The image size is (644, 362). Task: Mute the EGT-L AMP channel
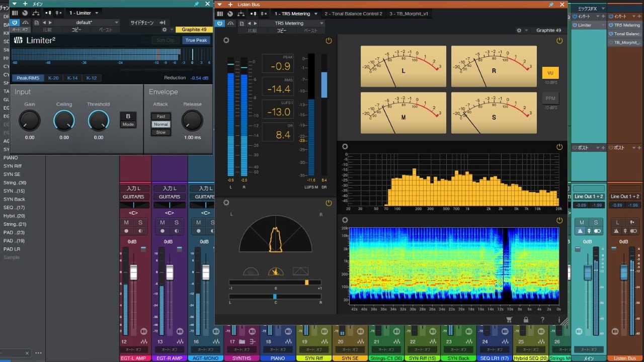pyautogui.click(x=126, y=222)
